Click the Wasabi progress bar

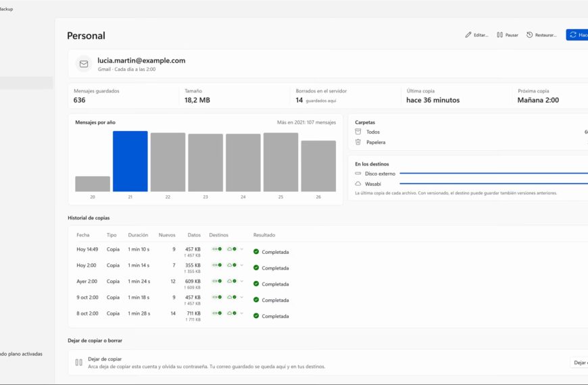point(494,184)
